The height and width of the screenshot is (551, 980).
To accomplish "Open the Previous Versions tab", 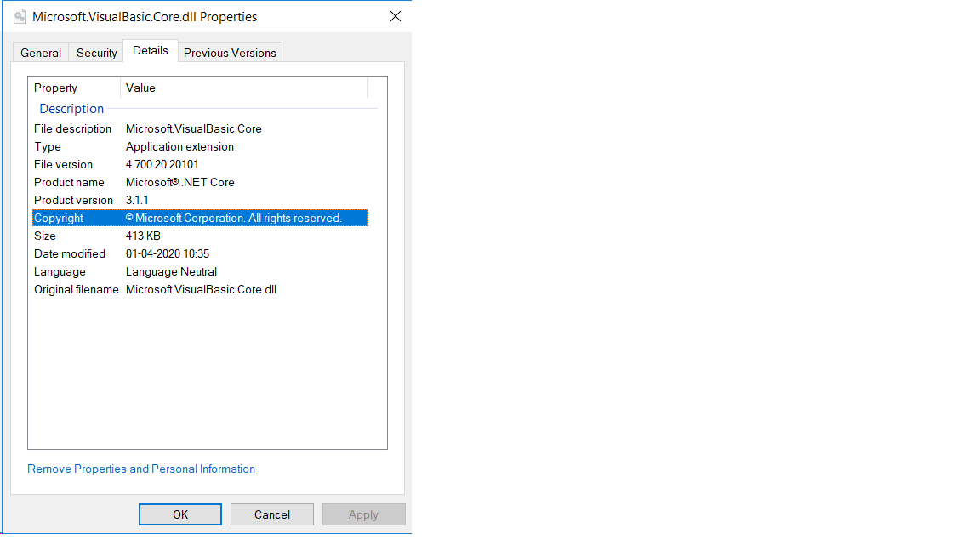I will pyautogui.click(x=230, y=52).
